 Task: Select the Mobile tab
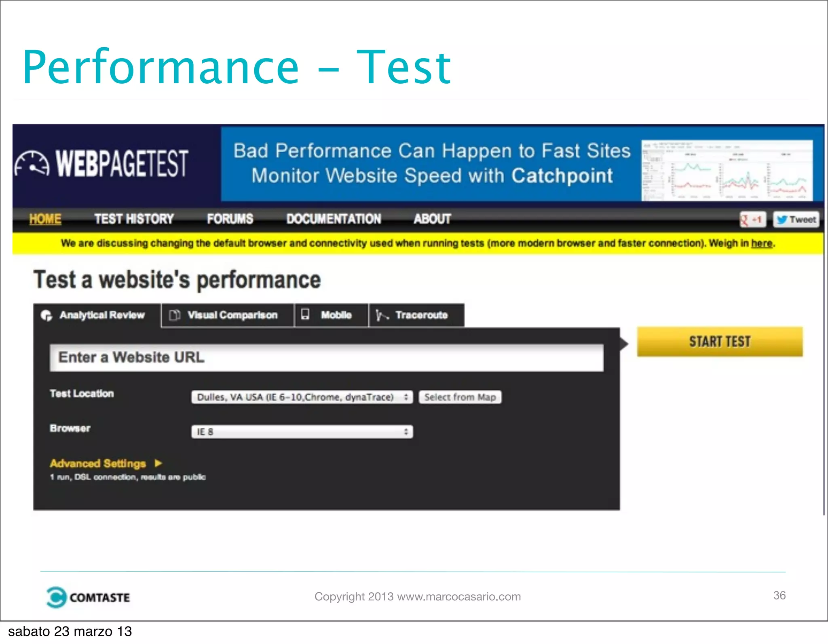coord(336,315)
